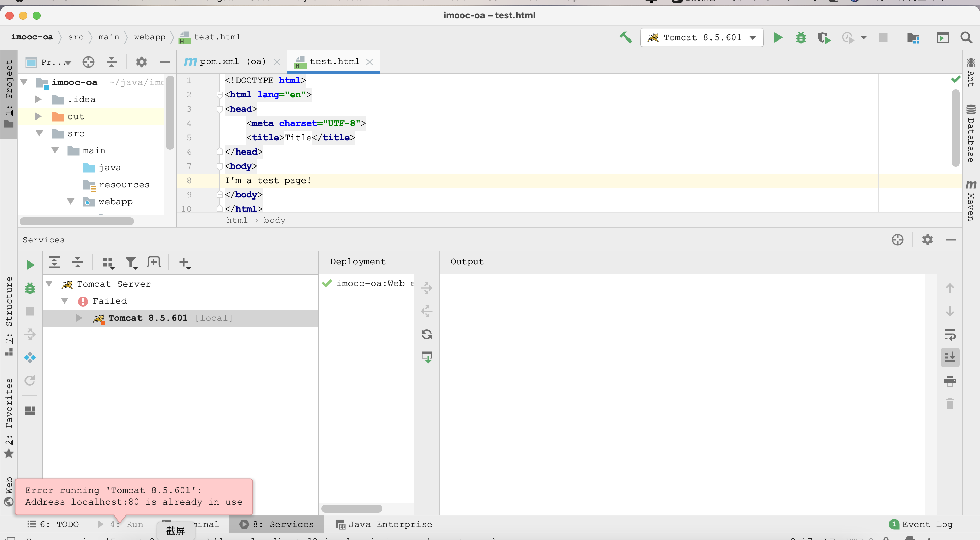Click the gray Stop icon in main toolbar
The width and height of the screenshot is (980, 540).
(883, 37)
